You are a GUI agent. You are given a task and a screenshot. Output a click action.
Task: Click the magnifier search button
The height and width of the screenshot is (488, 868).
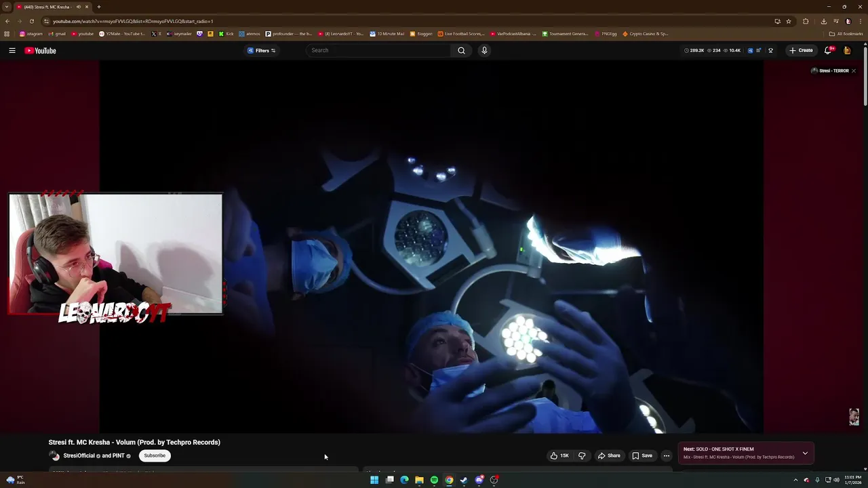coord(461,50)
